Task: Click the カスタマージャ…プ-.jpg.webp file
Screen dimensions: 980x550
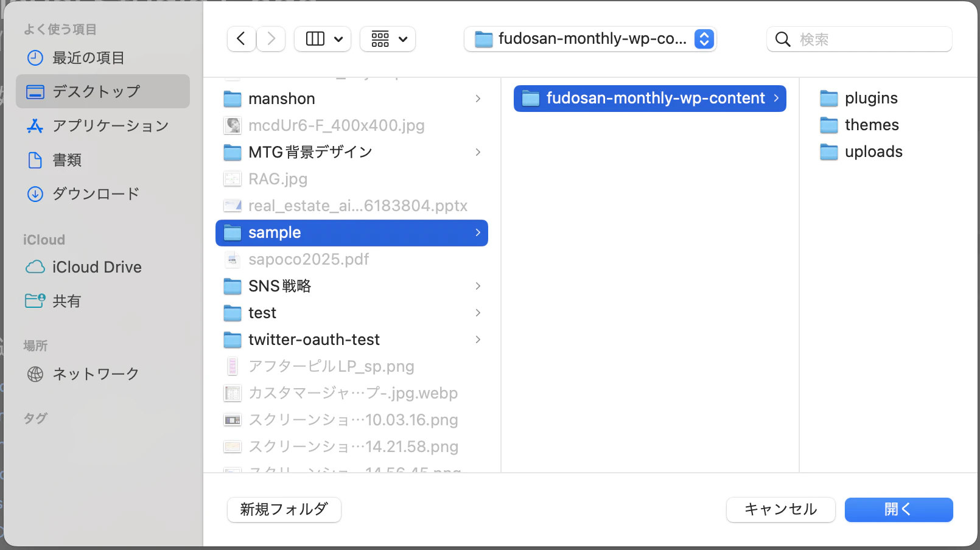Action: point(352,393)
